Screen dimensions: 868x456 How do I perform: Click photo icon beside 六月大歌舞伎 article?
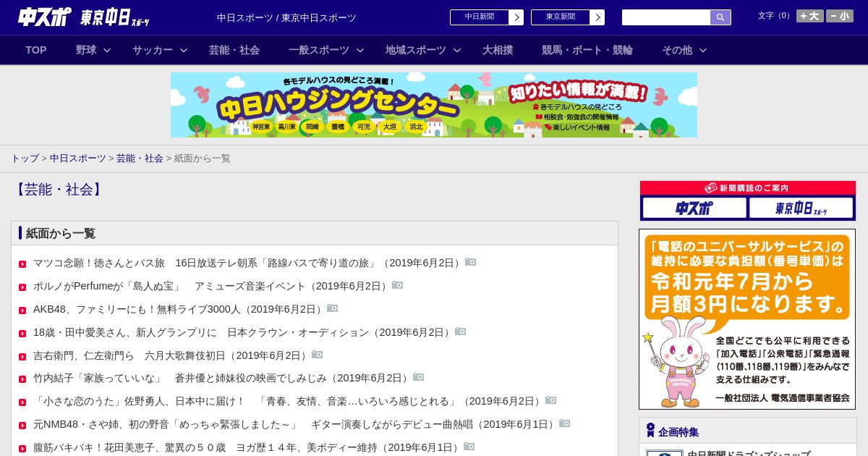point(317,355)
